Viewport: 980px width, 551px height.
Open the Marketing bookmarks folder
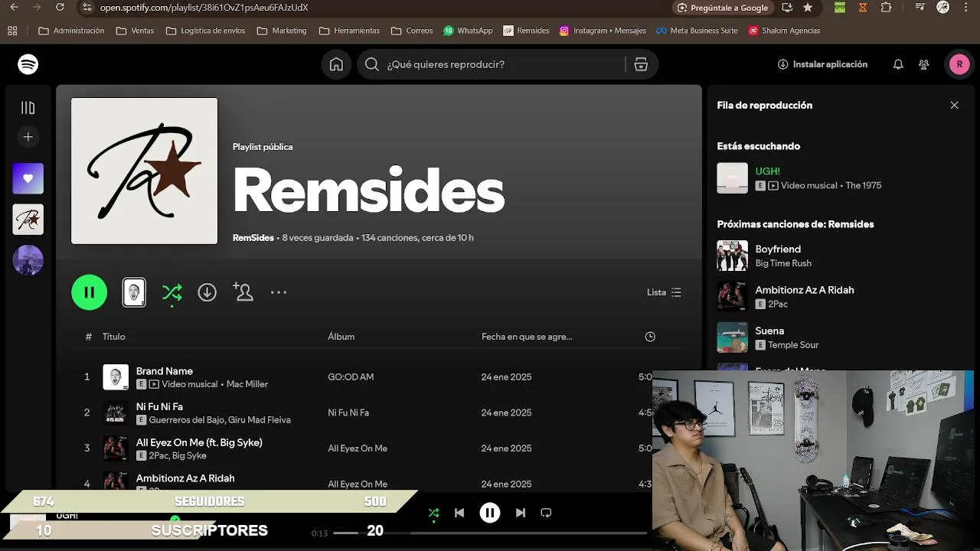[282, 31]
